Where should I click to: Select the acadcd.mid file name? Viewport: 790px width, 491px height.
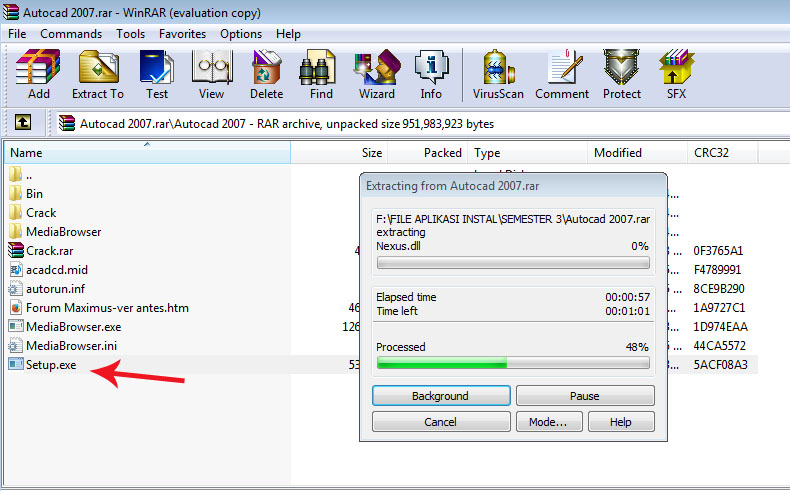[x=57, y=270]
